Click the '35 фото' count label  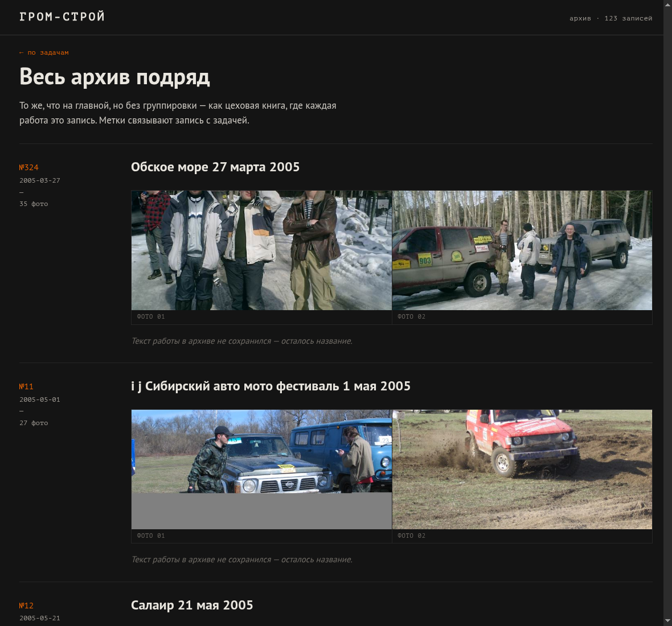tap(34, 204)
